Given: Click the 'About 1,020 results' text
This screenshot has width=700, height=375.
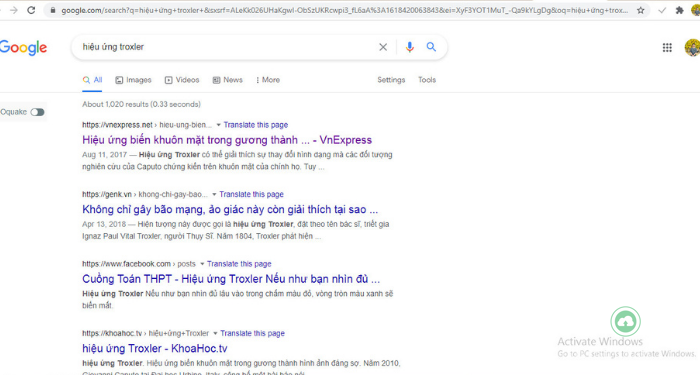Looking at the screenshot, I should pos(141,104).
